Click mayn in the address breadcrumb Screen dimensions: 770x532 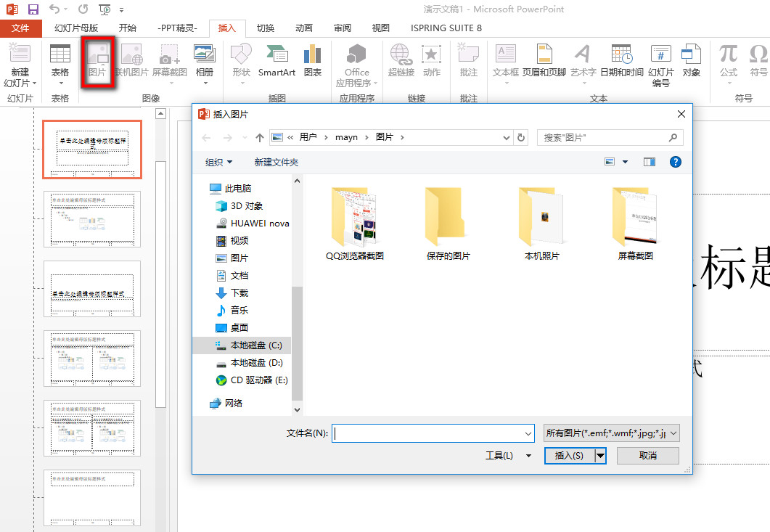click(346, 137)
